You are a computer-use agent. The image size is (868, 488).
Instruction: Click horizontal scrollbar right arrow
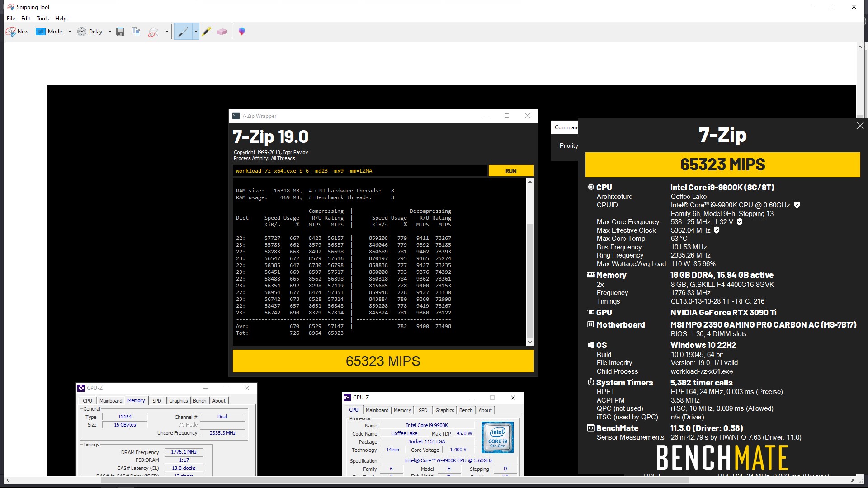point(853,480)
